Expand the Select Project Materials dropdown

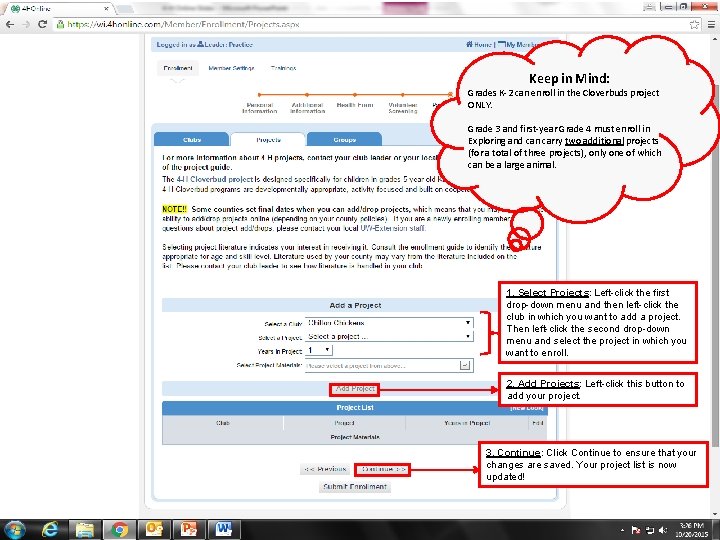click(465, 366)
